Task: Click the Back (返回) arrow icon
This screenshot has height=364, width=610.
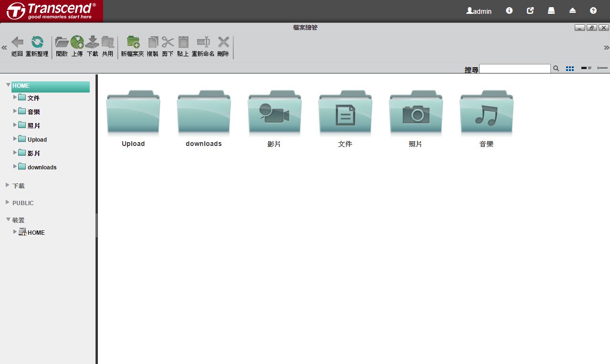Action: (17, 42)
